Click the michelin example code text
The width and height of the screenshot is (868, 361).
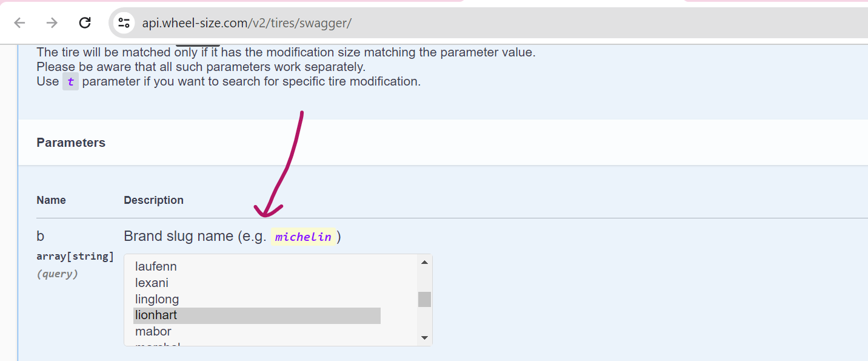(x=303, y=237)
